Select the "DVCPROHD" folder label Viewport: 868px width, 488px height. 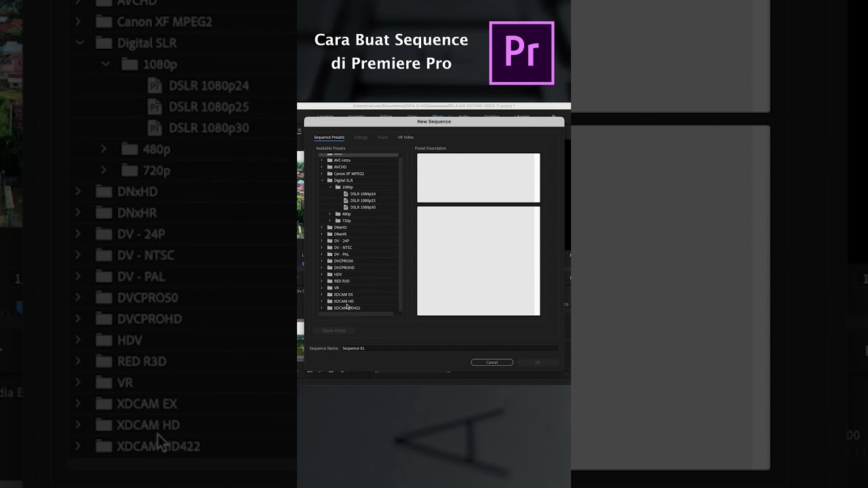[344, 268]
